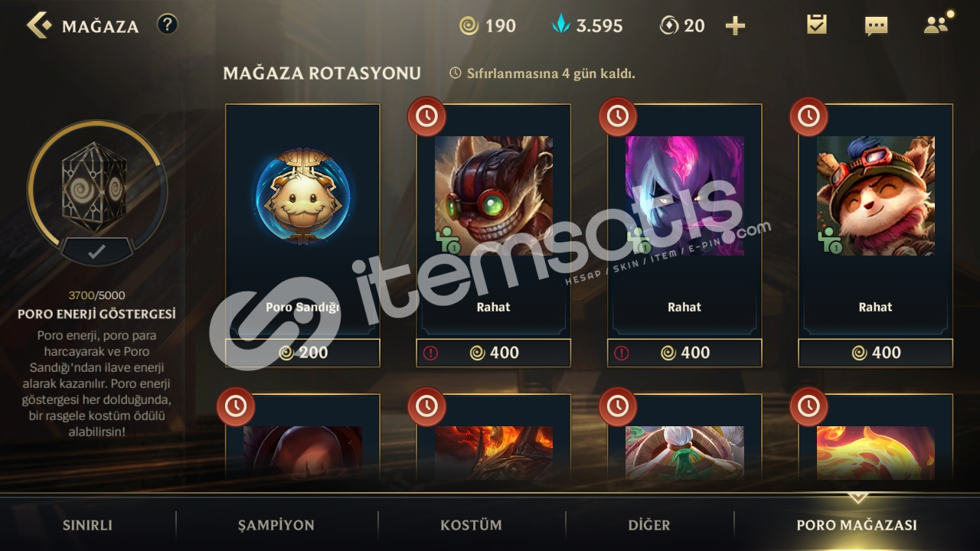Switch to the Şampiyon tab
The width and height of the screenshot is (980, 551).
click(276, 525)
